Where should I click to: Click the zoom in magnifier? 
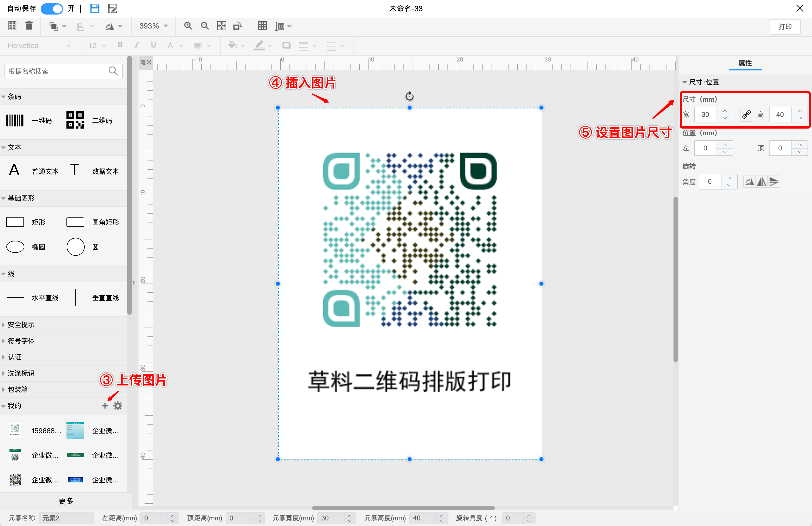(x=188, y=26)
